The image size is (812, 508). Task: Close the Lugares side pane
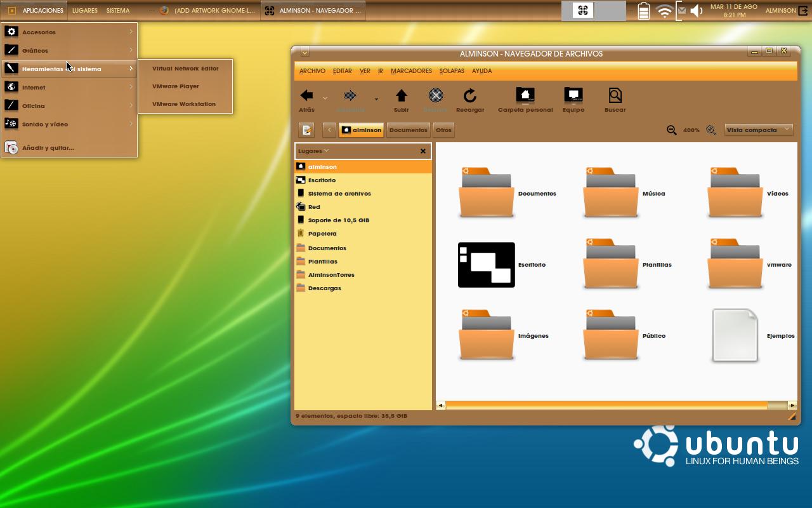pyautogui.click(x=423, y=151)
